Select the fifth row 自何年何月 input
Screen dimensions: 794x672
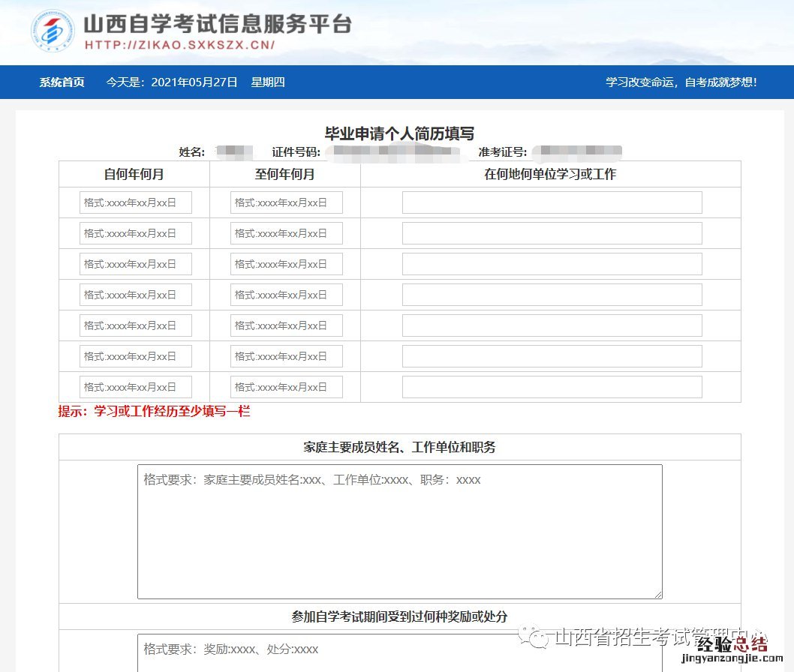(136, 325)
